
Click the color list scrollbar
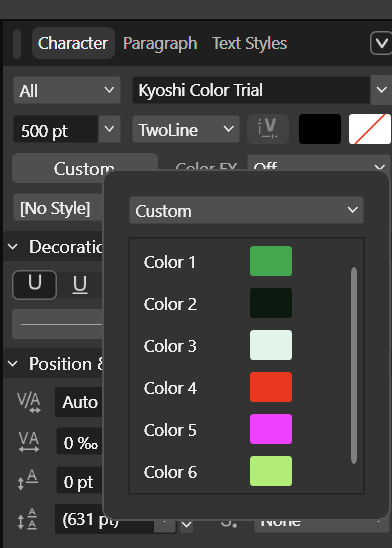(x=354, y=366)
